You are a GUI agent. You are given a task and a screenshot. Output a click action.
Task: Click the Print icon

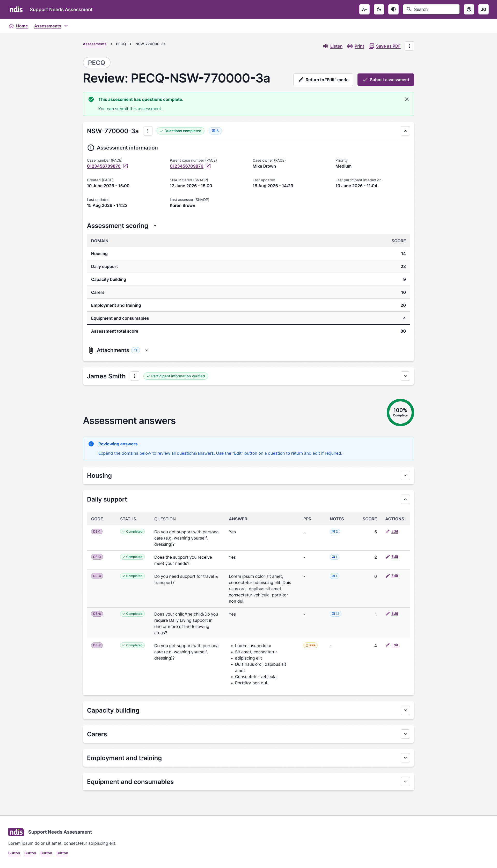[350, 46]
